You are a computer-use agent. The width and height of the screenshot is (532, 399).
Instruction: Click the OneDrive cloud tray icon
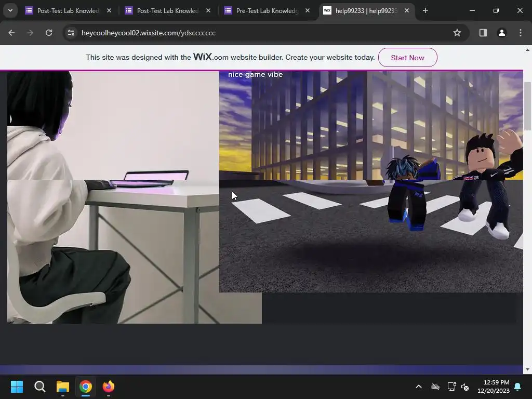(435, 387)
